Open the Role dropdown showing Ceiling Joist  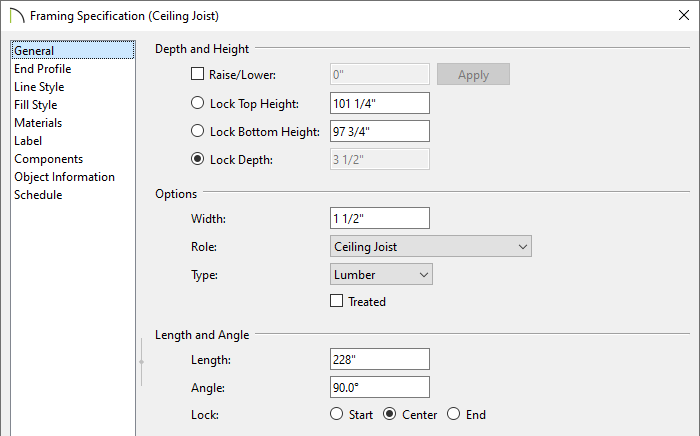431,246
